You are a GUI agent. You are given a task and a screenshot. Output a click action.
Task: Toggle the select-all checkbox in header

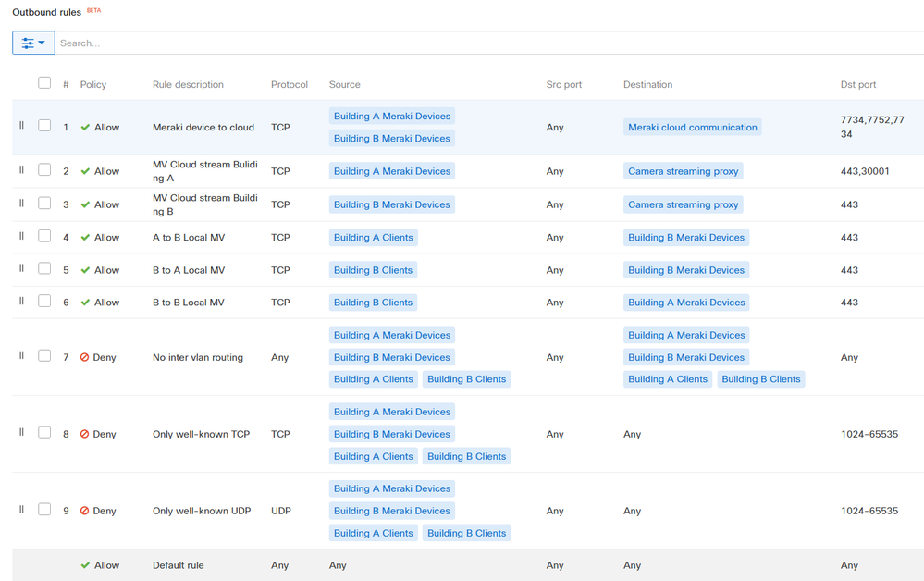tap(44, 83)
